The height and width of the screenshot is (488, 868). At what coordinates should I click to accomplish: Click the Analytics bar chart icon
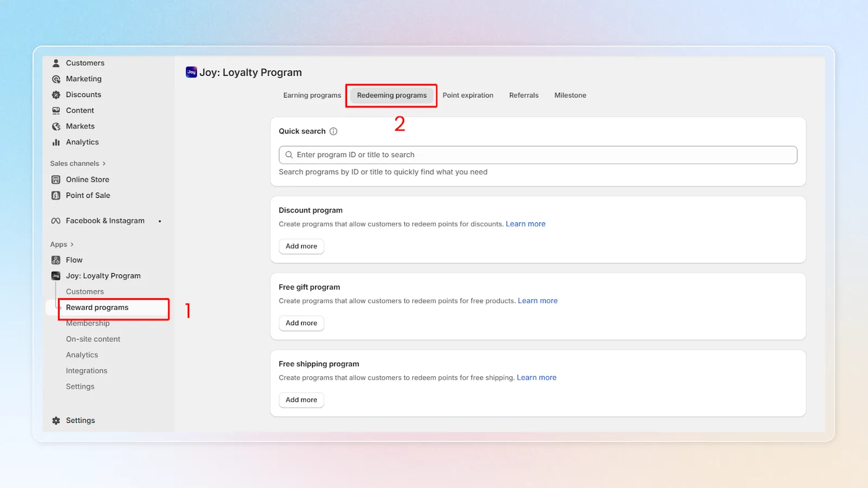[56, 142]
